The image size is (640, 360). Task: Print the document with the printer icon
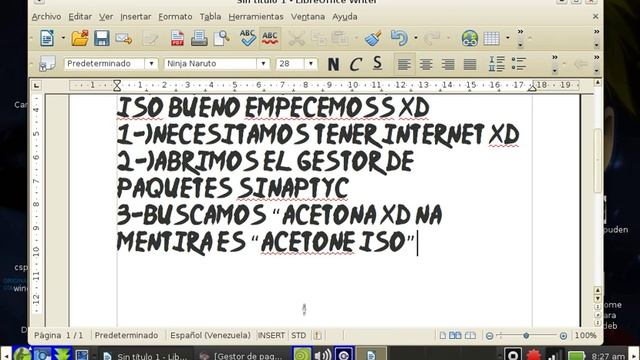[x=199, y=38]
